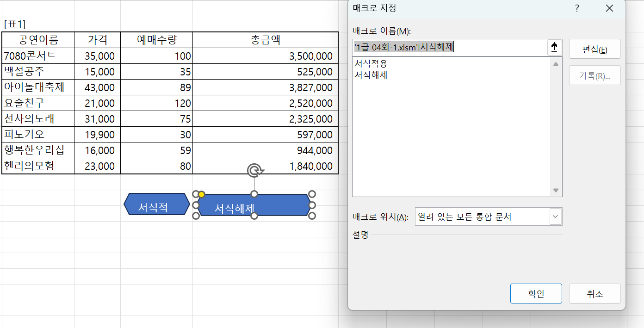Click the rotation handle above the 서식해제 shape
The image size is (644, 328).
[x=254, y=171]
